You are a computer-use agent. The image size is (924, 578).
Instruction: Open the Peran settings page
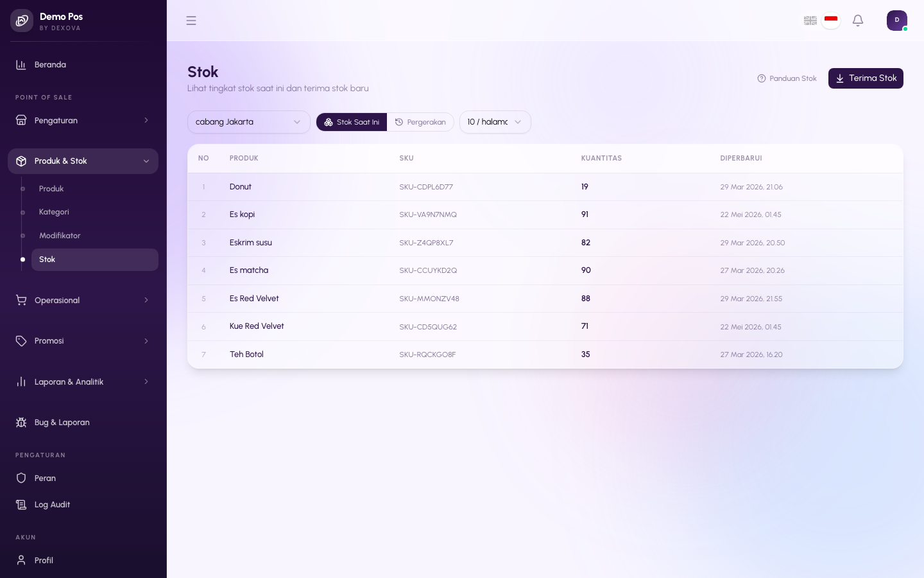tap(83, 478)
